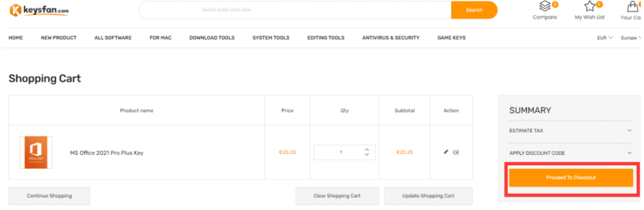
Task: Open EDITING TOOLS menu
Action: 326,38
